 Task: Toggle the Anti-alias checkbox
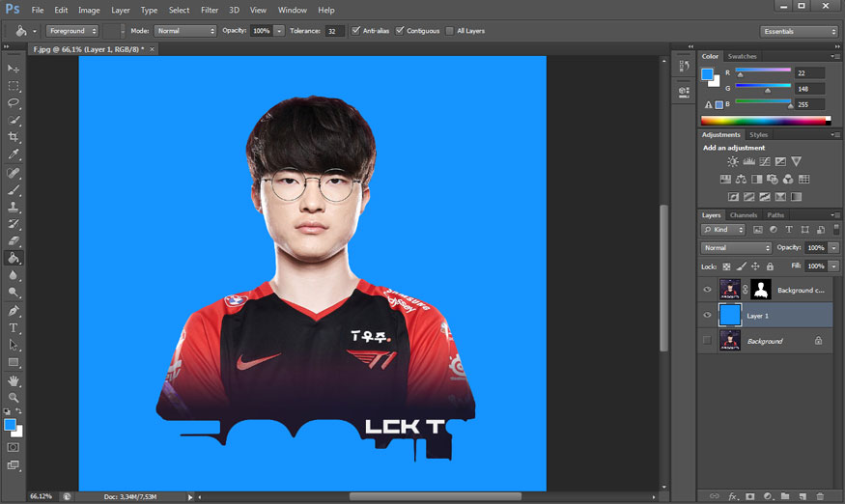pyautogui.click(x=355, y=31)
